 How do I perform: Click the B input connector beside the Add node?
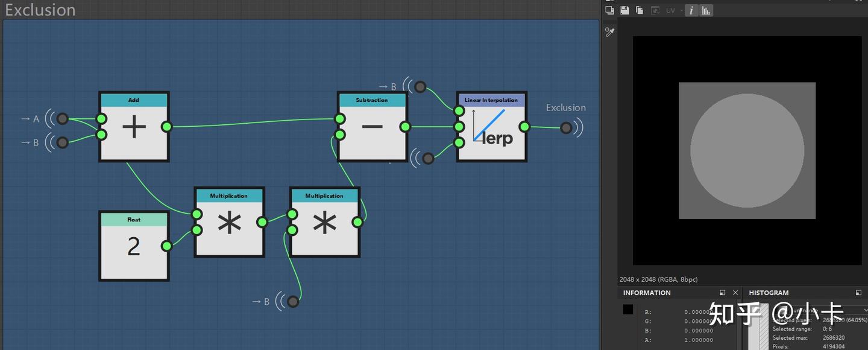[62, 142]
